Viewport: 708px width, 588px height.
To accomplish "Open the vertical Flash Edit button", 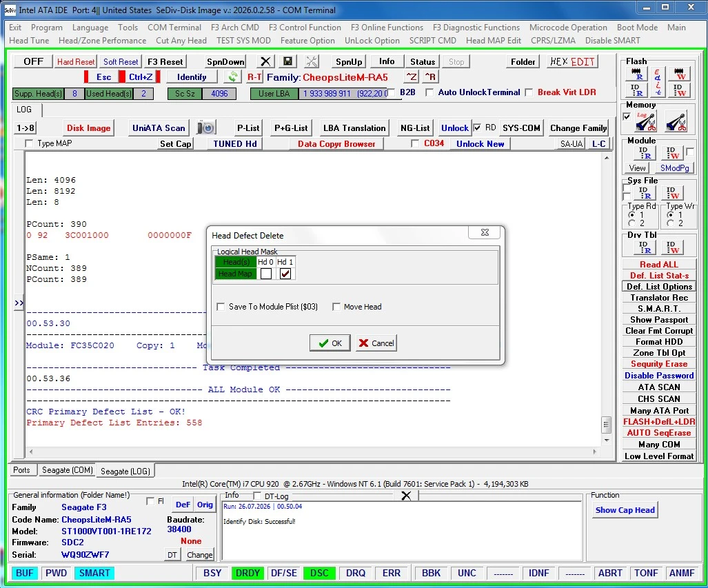I will coord(658,82).
